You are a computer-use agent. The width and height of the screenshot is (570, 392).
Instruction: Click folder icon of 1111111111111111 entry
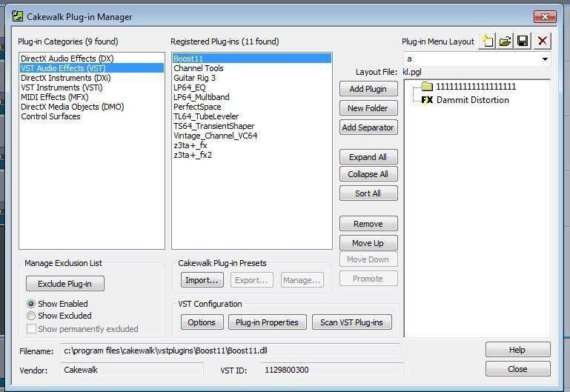427,86
